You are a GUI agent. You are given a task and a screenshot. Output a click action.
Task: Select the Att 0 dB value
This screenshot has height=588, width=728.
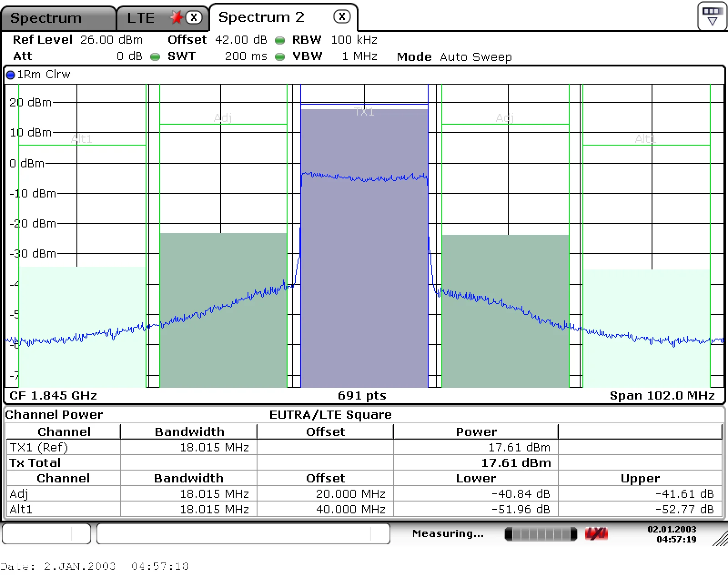click(130, 56)
